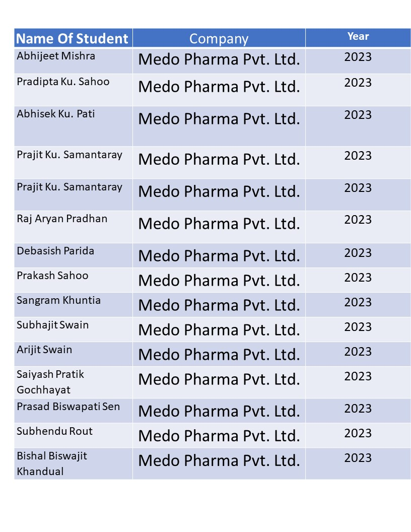Select the Prakash Sahoo name cell

(x=73, y=280)
